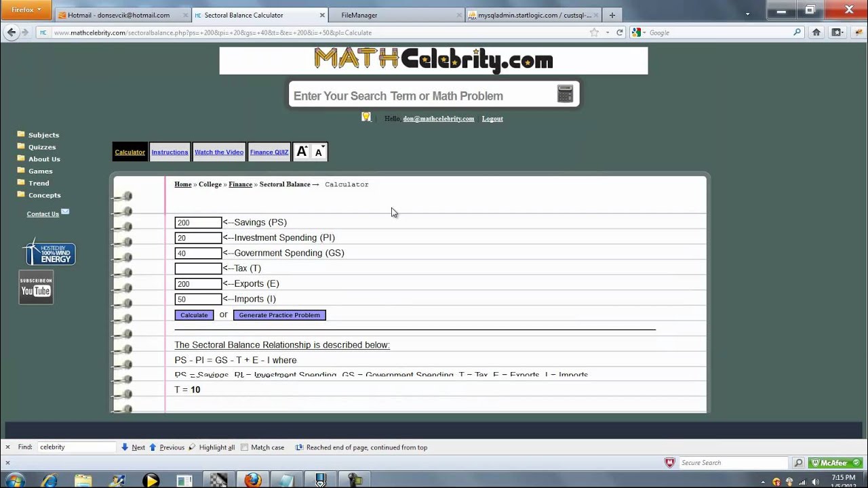868x488 pixels.
Task: Click the MathCelebrity.com logo banner
Action: point(433,60)
